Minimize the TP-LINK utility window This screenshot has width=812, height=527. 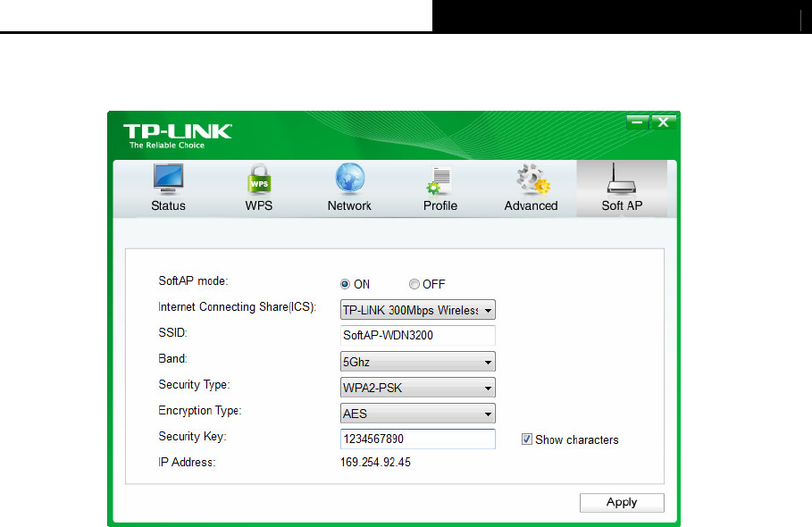[x=638, y=122]
